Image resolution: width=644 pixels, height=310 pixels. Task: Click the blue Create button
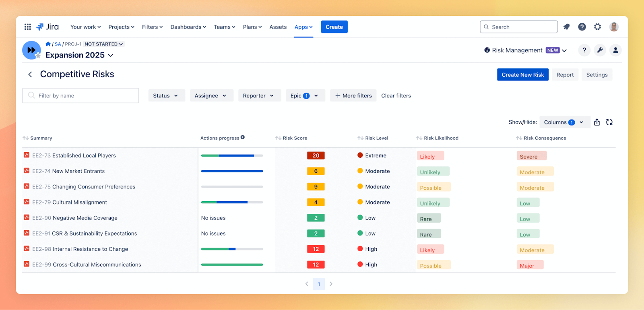(x=334, y=27)
